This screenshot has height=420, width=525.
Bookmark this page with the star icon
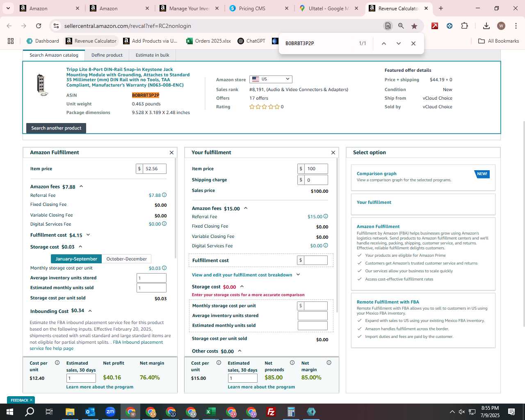414,26
